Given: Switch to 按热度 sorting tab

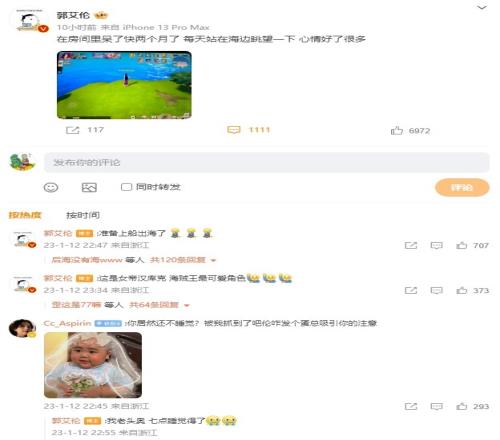Looking at the screenshot, I should pyautogui.click(x=25, y=215).
